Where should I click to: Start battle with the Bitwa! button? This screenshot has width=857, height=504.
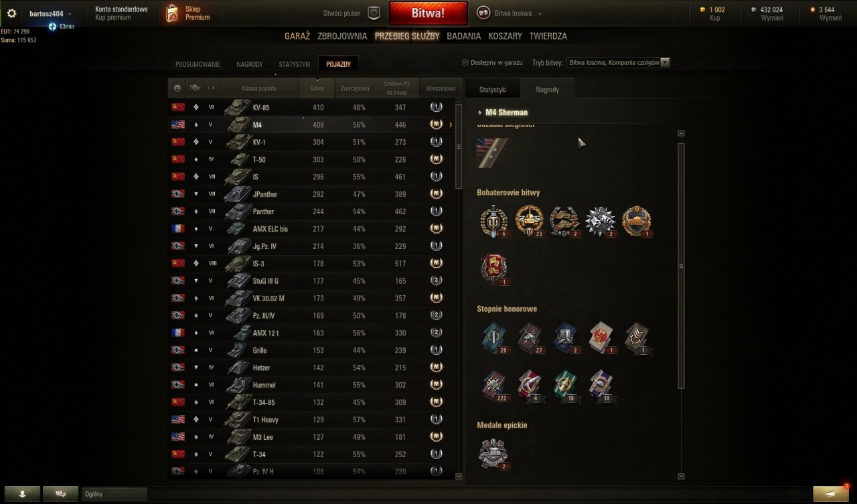pos(428,13)
